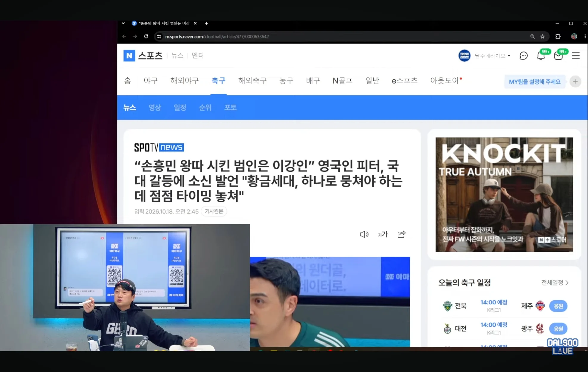The height and width of the screenshot is (372, 588).
Task: Click the 기사원문 original article button
Action: click(214, 211)
